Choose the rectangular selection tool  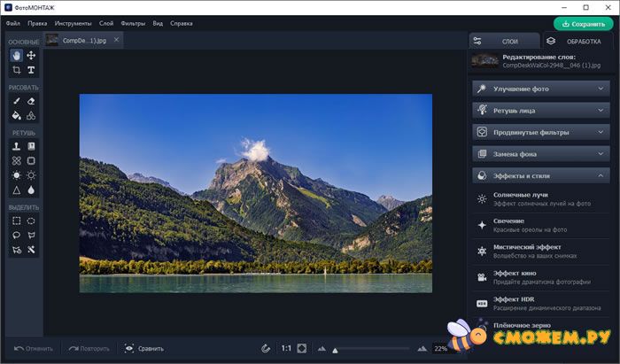[17, 221]
